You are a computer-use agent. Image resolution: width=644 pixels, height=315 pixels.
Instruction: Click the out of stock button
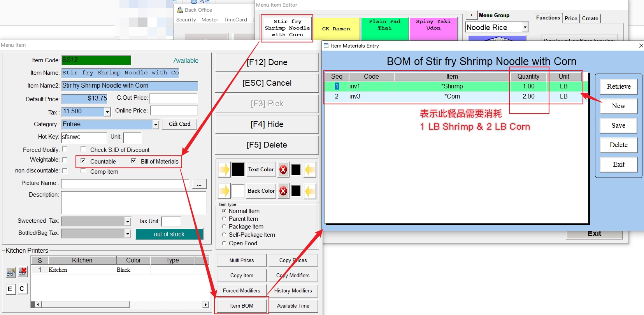click(x=169, y=234)
